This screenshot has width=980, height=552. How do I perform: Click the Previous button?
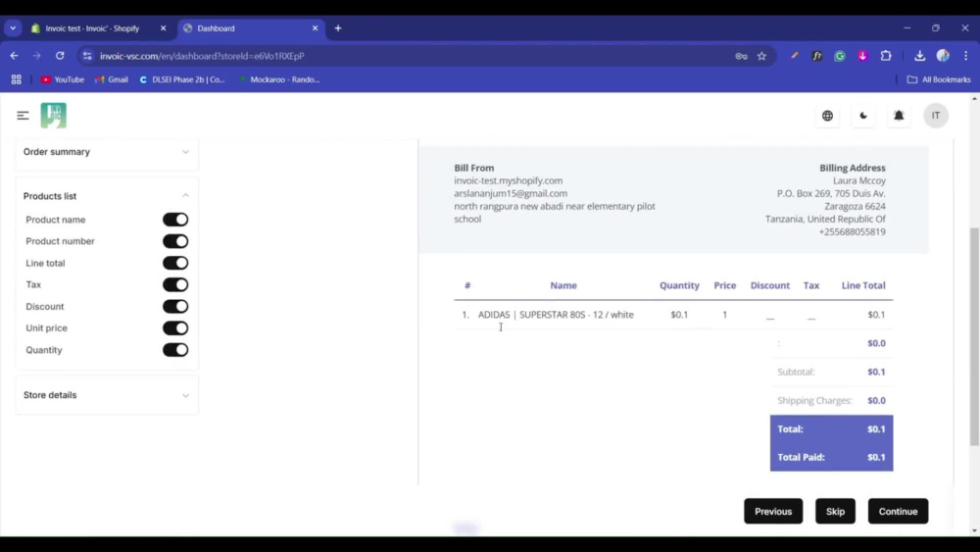click(x=773, y=512)
